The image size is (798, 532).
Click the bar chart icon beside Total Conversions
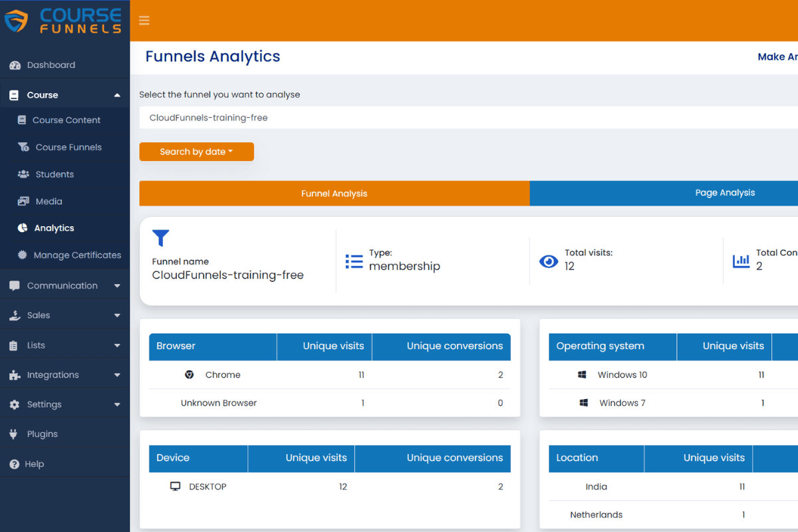pos(741,261)
